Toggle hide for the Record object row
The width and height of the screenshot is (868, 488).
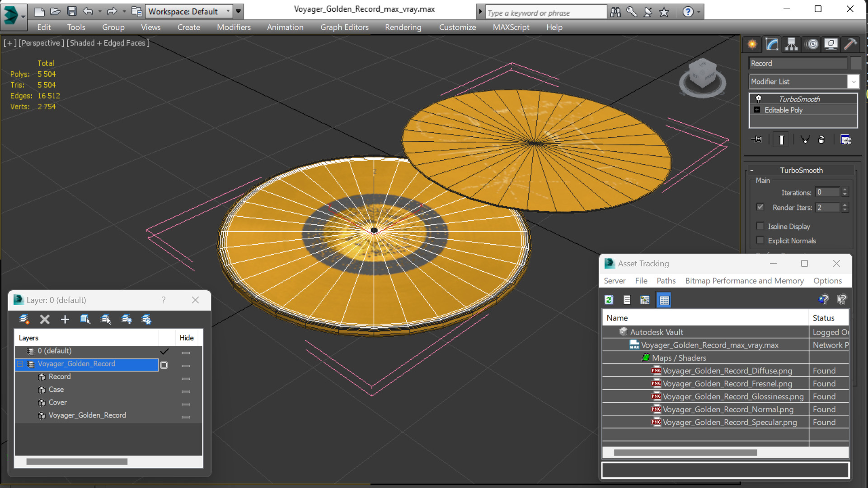tap(186, 378)
